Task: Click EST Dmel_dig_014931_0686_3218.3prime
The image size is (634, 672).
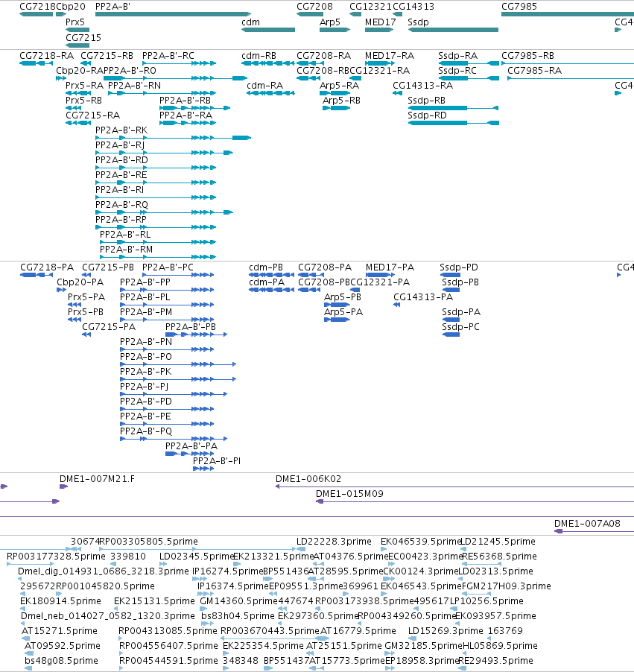Action: 104,571
